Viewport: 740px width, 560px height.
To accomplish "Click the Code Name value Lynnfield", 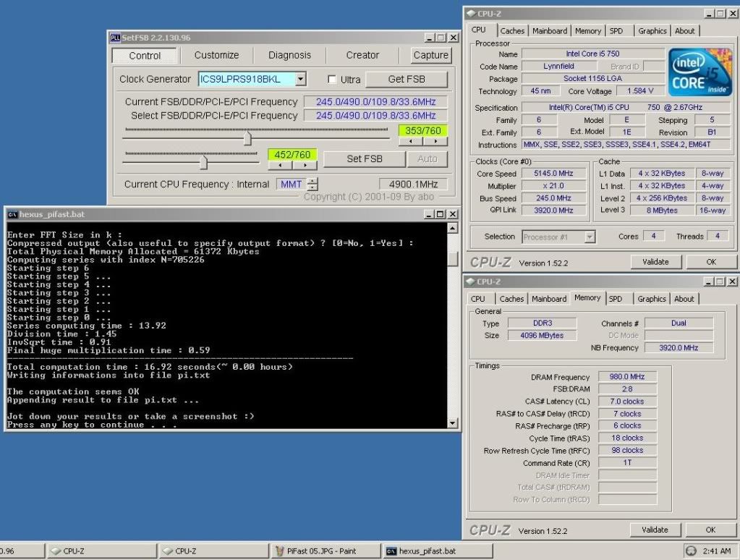I will (558, 66).
